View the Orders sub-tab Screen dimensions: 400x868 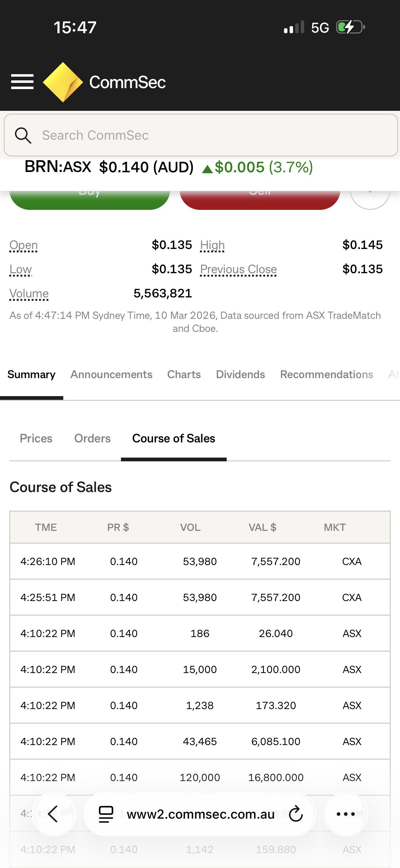pyautogui.click(x=92, y=438)
